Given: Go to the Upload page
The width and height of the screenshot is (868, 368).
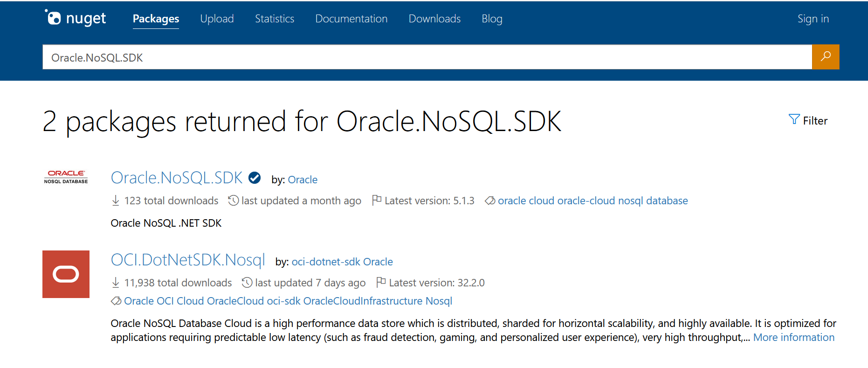Looking at the screenshot, I should click(x=217, y=19).
